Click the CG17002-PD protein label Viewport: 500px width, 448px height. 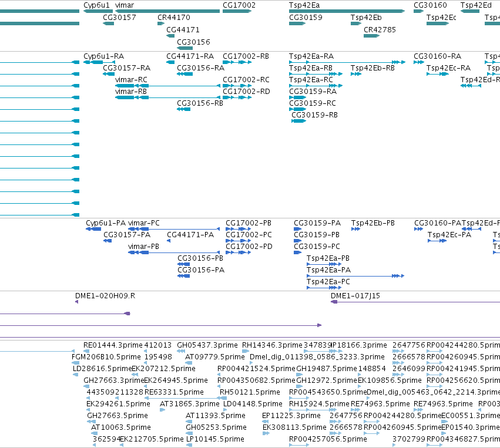click(x=249, y=247)
